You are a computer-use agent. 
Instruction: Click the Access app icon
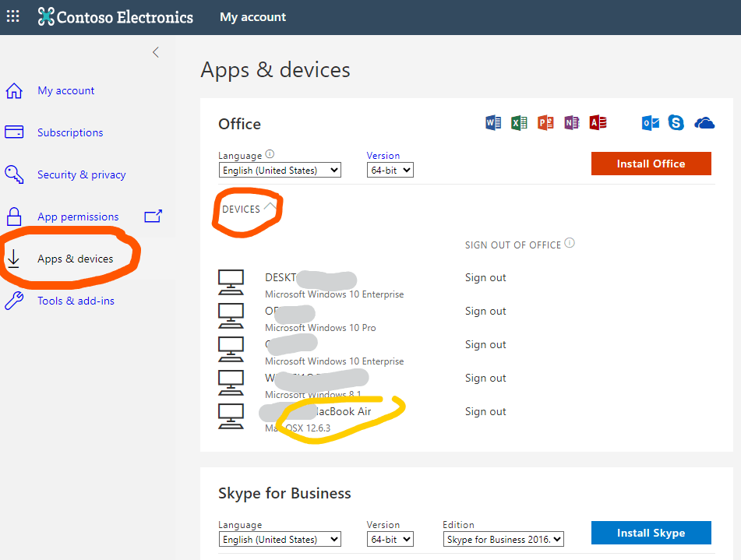coord(598,123)
